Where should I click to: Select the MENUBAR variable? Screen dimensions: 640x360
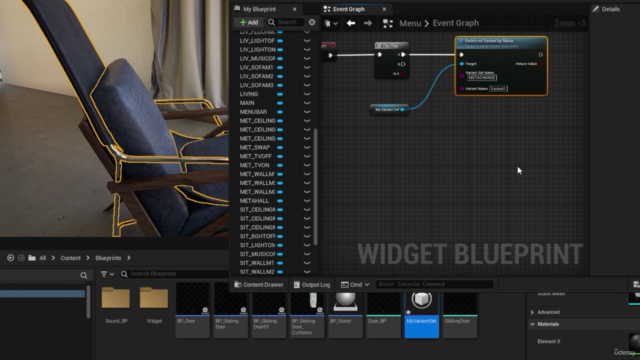pos(253,112)
